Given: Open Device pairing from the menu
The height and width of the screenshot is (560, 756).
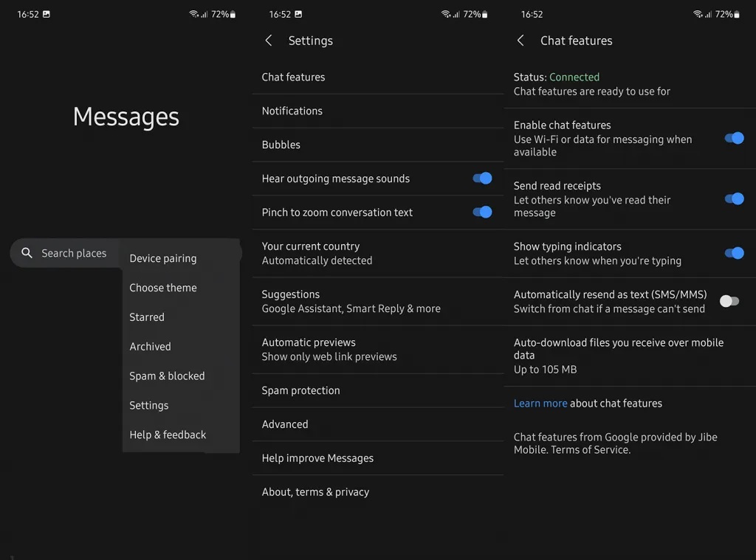Looking at the screenshot, I should click(181, 258).
